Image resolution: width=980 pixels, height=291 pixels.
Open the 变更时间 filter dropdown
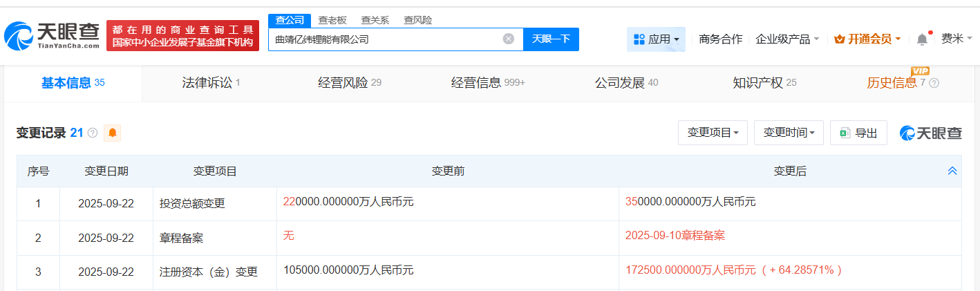789,133
